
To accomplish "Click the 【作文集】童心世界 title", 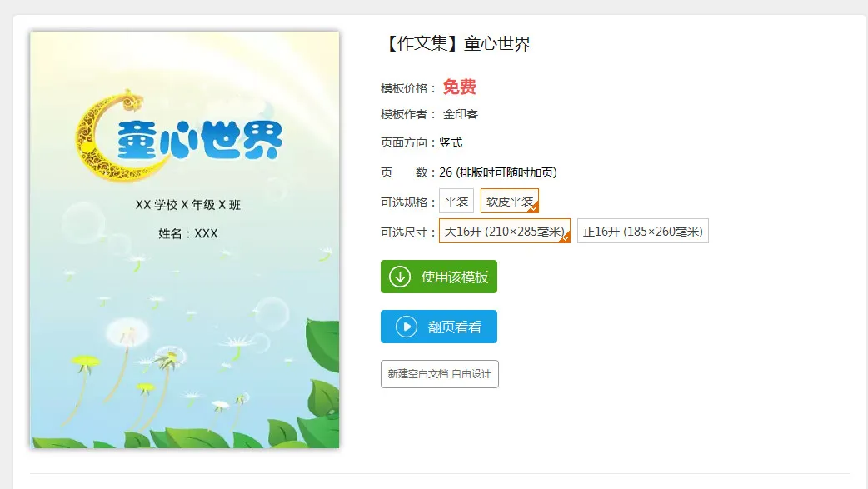I will coord(456,43).
